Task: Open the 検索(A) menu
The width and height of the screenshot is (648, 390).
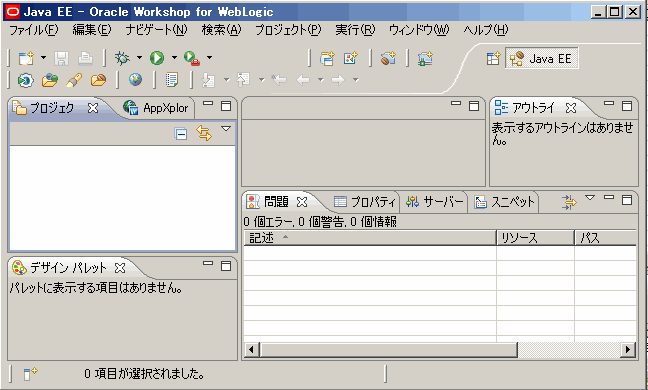Action: click(221, 30)
